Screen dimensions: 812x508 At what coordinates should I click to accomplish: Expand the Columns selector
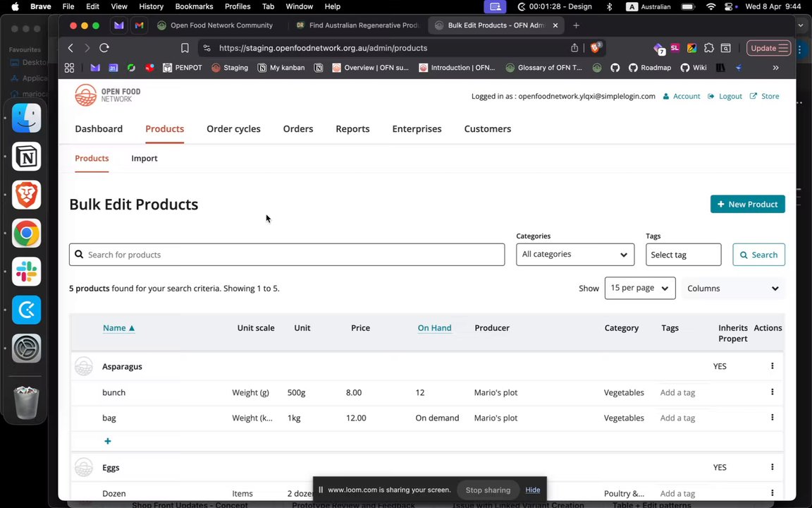click(732, 288)
